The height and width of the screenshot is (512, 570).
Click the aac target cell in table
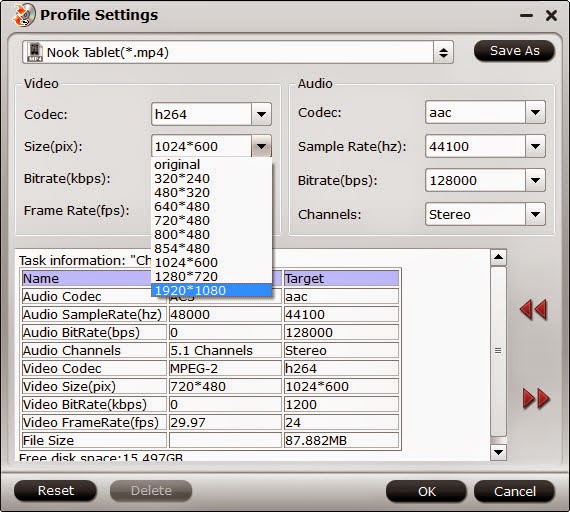pos(341,296)
